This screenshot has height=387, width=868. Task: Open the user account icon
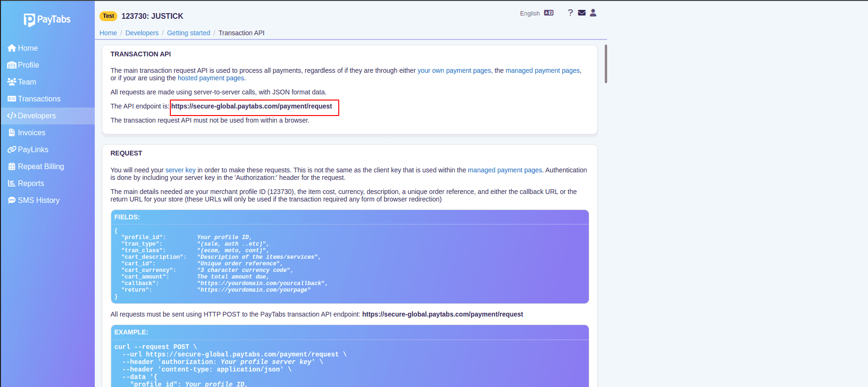(x=593, y=13)
